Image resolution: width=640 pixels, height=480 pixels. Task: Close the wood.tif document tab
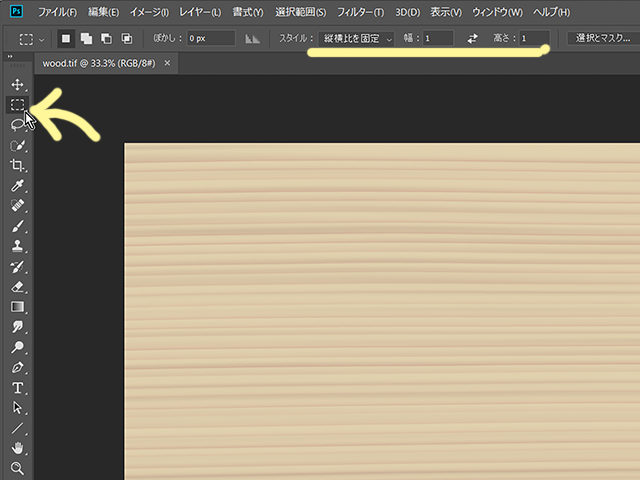(x=167, y=63)
